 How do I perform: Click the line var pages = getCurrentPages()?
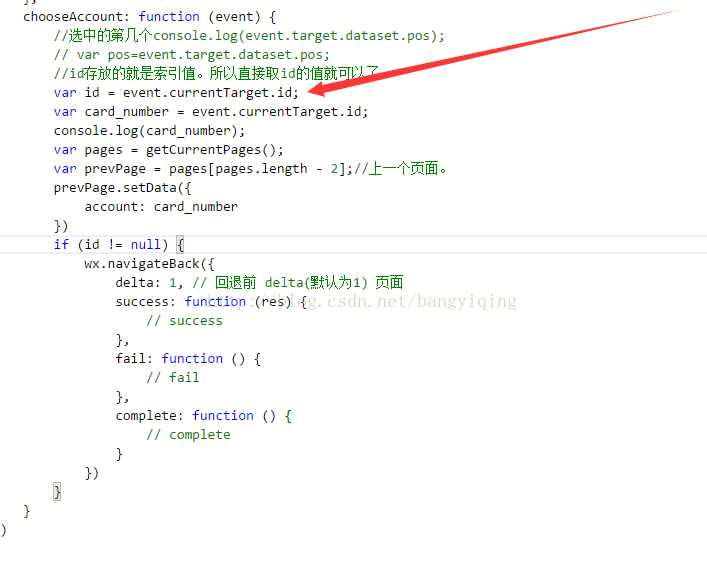coord(169,150)
